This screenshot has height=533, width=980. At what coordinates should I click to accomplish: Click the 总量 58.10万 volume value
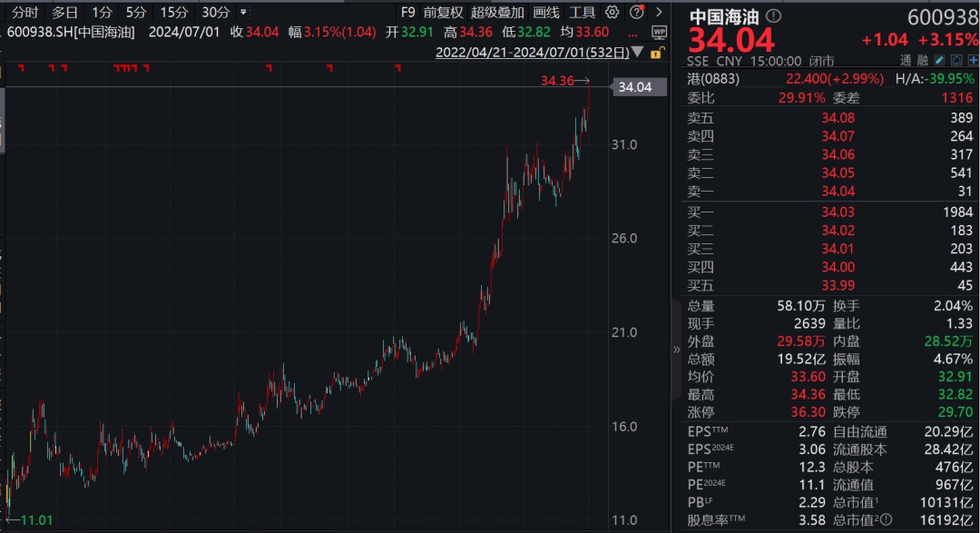pyautogui.click(x=801, y=306)
